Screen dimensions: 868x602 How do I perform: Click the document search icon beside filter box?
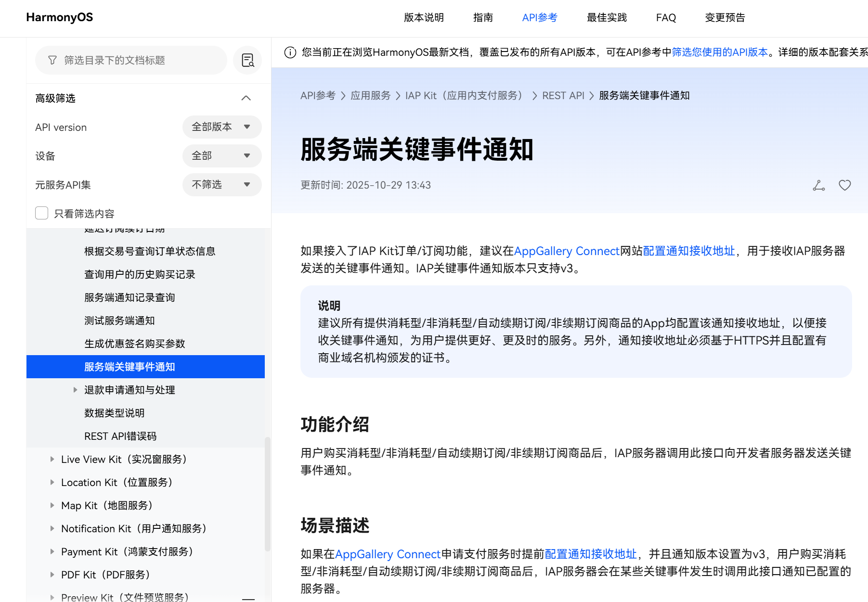[247, 60]
